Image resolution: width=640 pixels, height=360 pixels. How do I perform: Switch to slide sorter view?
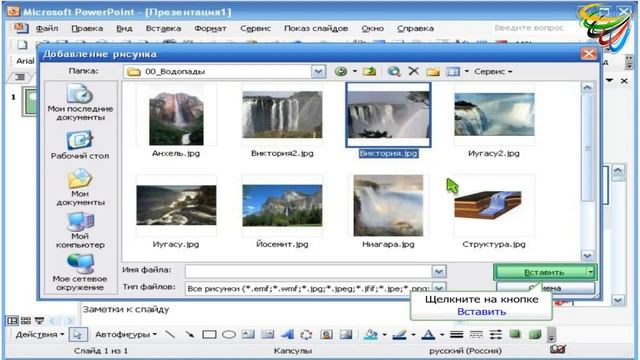click(x=26, y=321)
